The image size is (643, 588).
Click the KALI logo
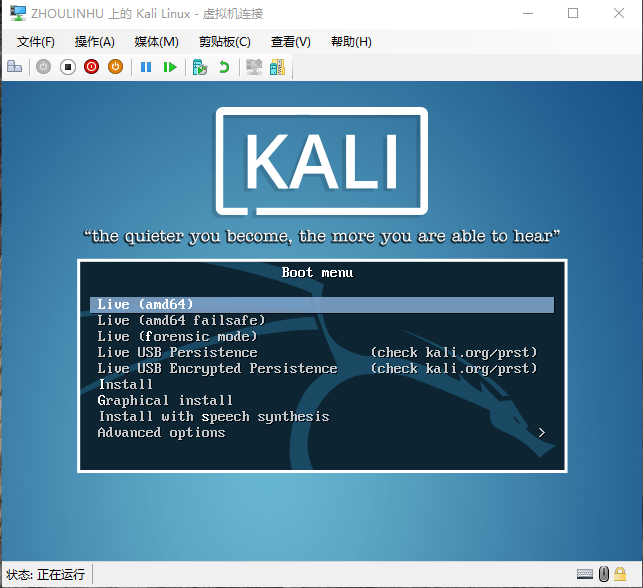coord(322,161)
